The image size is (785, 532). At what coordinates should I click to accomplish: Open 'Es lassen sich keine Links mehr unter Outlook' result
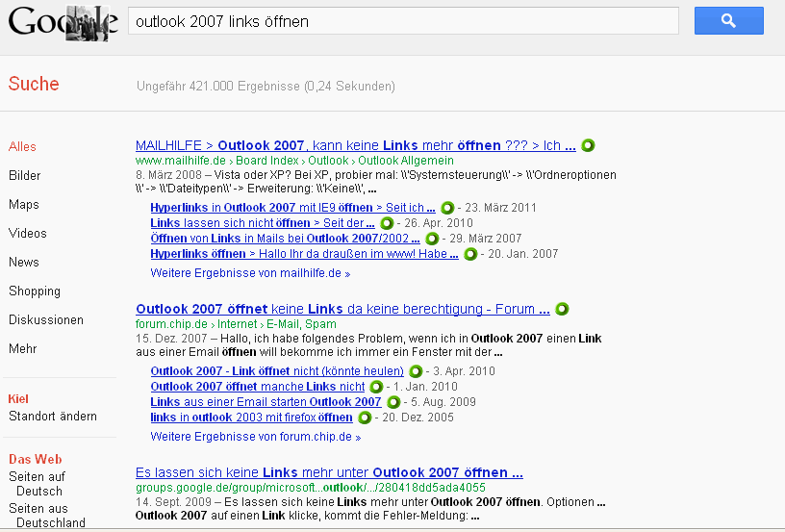(329, 473)
